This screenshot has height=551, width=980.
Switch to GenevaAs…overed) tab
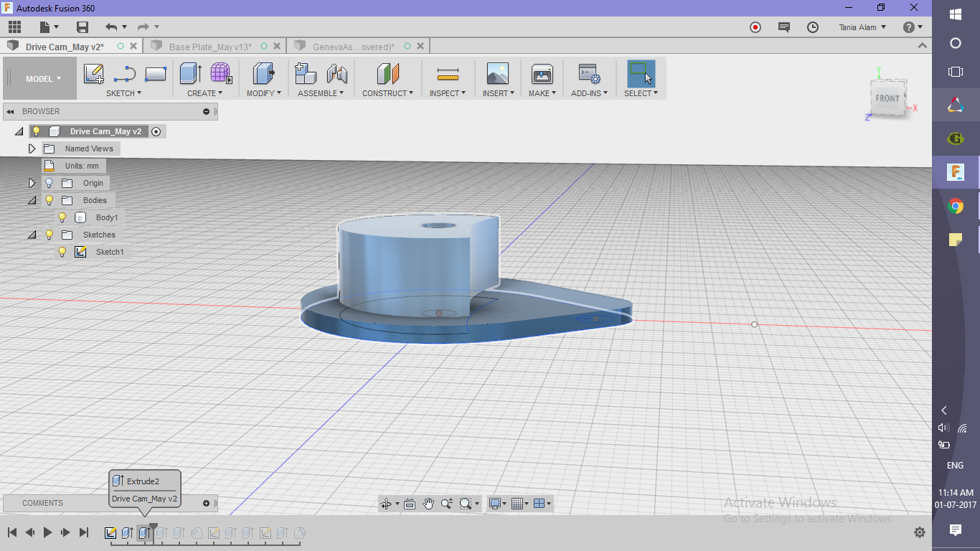coord(354,47)
